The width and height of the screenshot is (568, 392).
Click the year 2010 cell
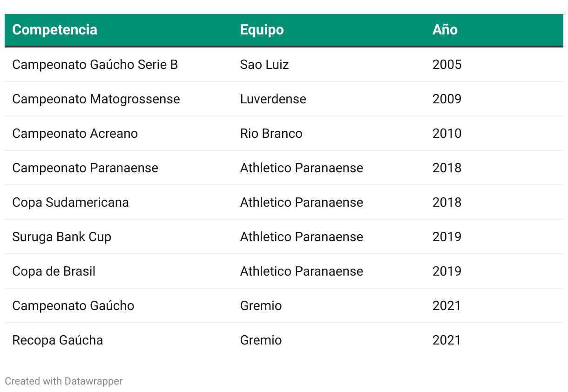pos(447,133)
